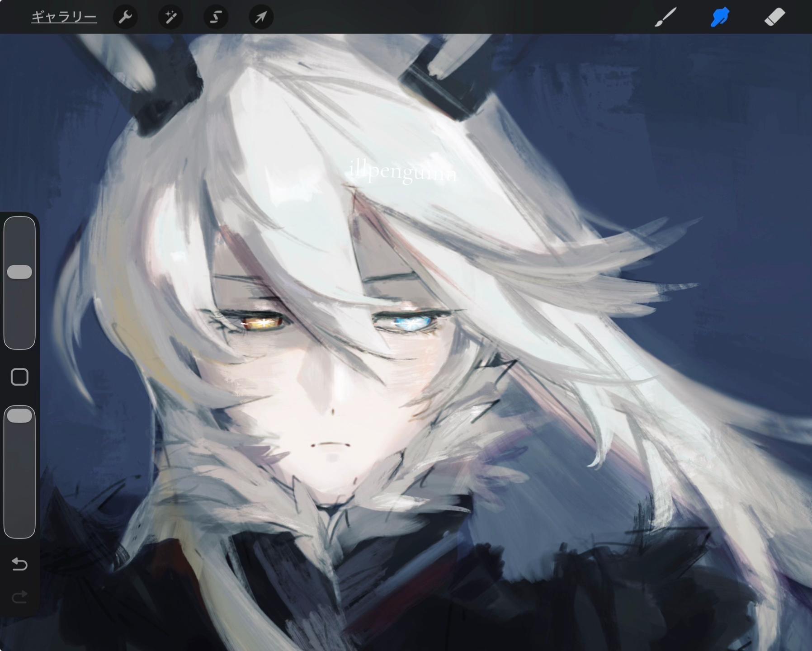This screenshot has width=812, height=651.
Task: Select the blue Smudge finger tool
Action: (720, 17)
